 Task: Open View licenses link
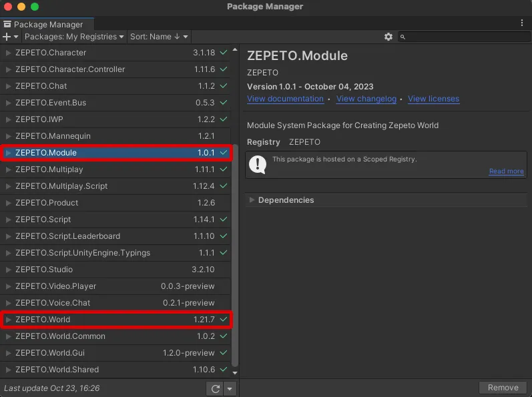coord(433,99)
